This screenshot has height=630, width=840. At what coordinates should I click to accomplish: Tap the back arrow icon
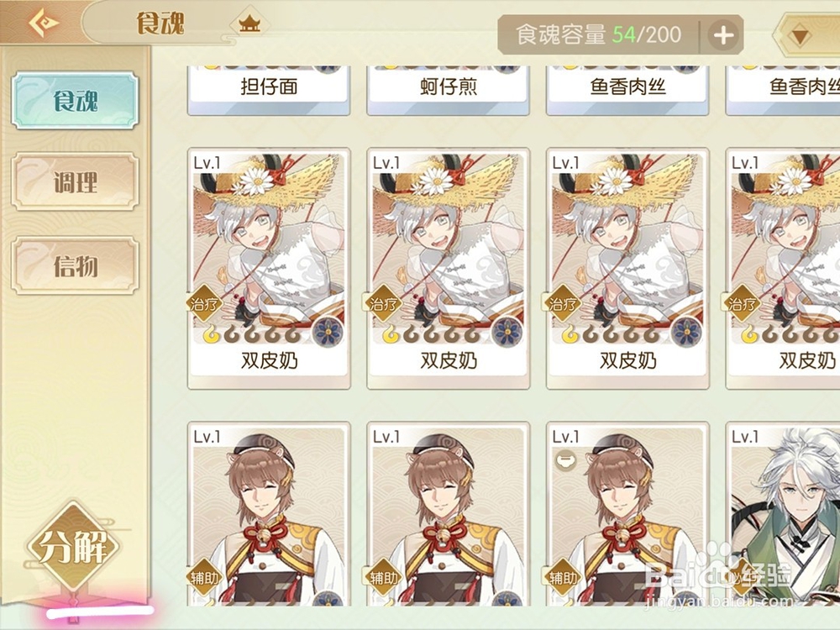coord(44,23)
